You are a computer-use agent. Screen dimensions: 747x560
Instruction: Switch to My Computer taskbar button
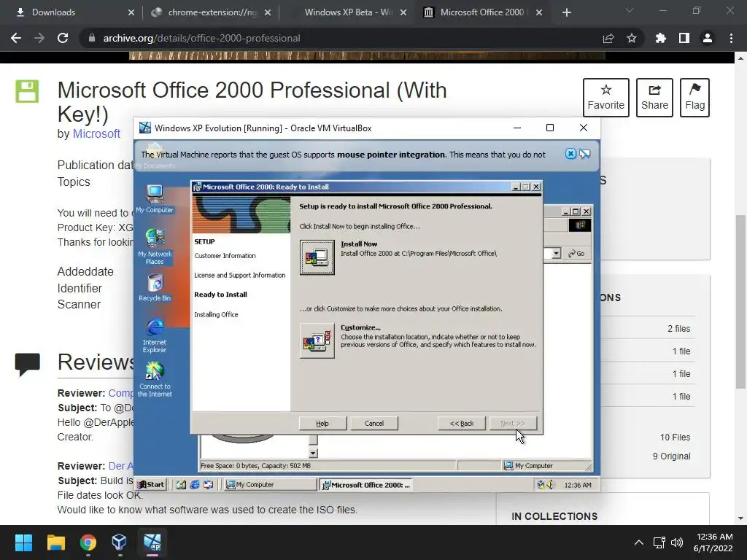pyautogui.click(x=270, y=485)
